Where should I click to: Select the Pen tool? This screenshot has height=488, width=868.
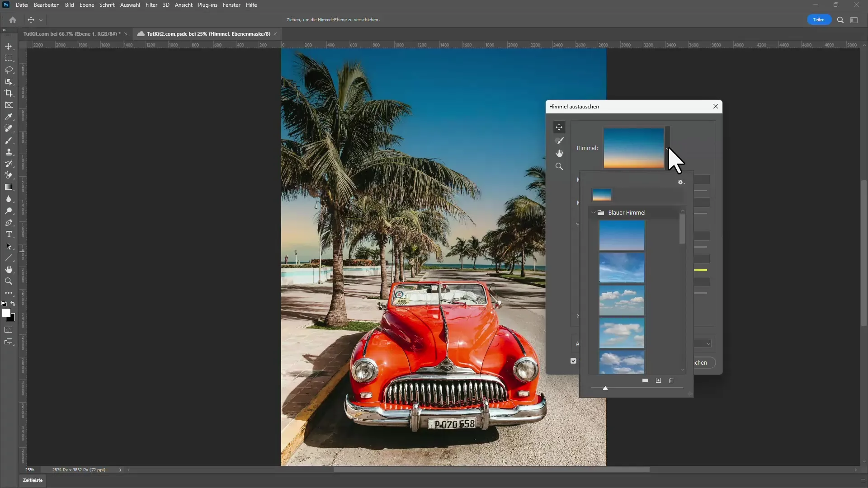(9, 223)
